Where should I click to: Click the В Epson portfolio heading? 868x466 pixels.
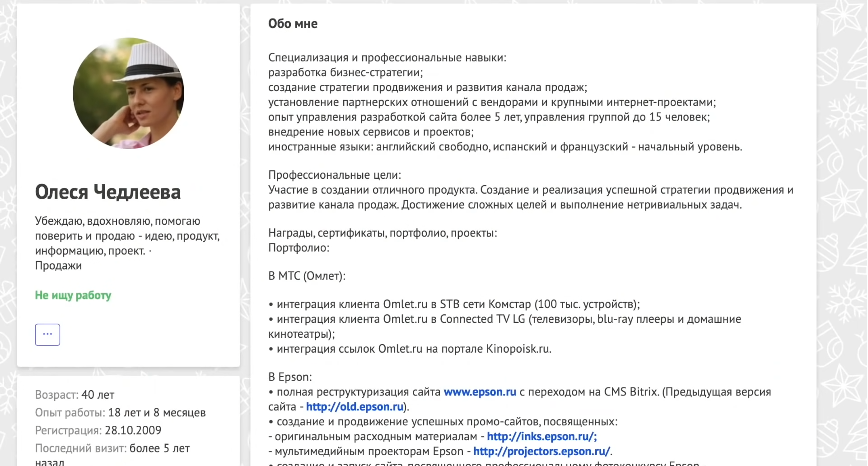290,377
